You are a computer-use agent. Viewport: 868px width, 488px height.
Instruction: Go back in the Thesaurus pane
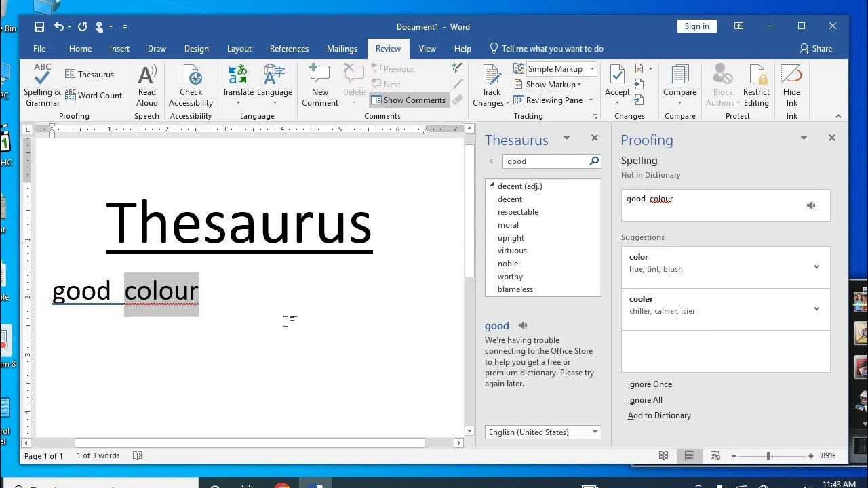coord(492,161)
